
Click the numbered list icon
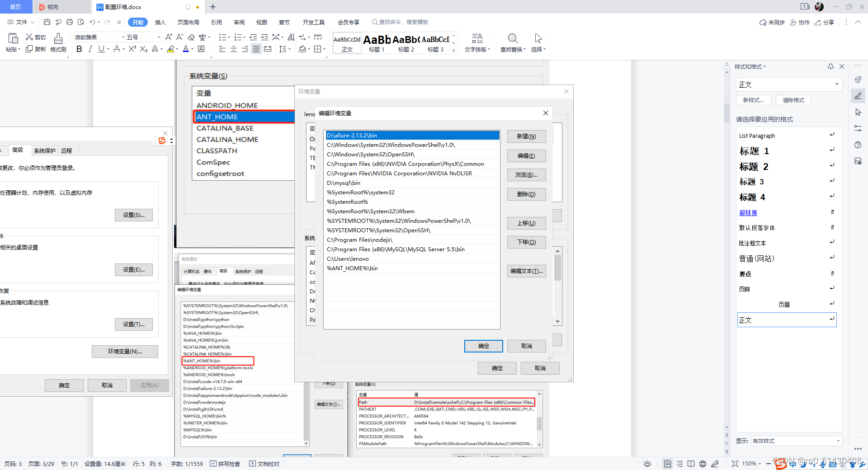click(x=238, y=37)
